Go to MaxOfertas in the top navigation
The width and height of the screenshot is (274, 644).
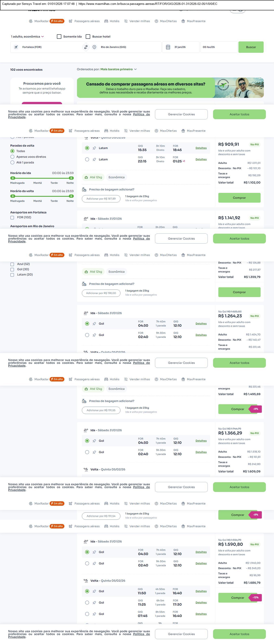click(166, 21)
